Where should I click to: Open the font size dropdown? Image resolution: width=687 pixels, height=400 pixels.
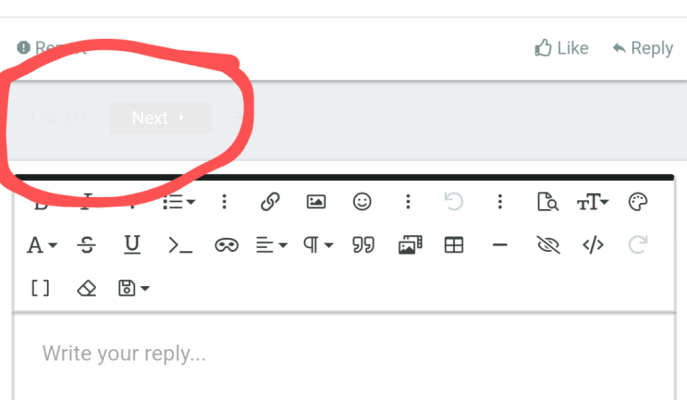pos(592,202)
